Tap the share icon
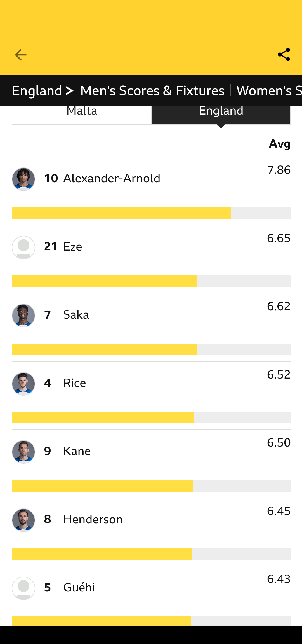 [284, 55]
